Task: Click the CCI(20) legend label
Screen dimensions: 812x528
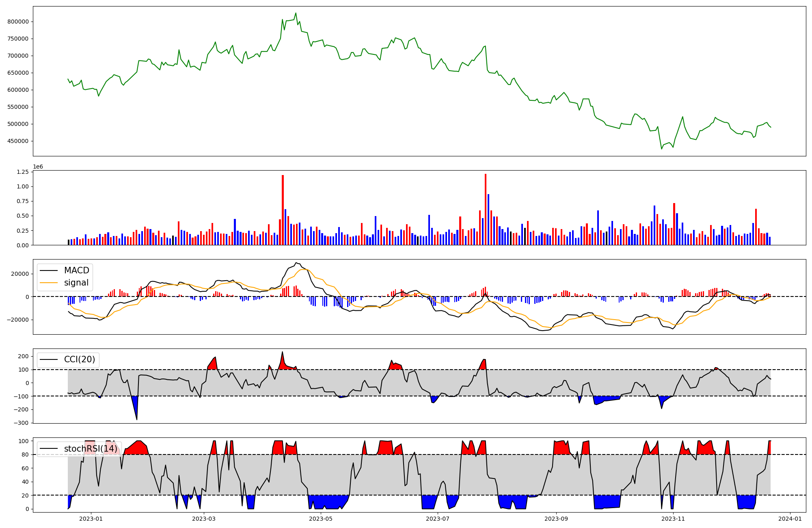Action: [80, 359]
